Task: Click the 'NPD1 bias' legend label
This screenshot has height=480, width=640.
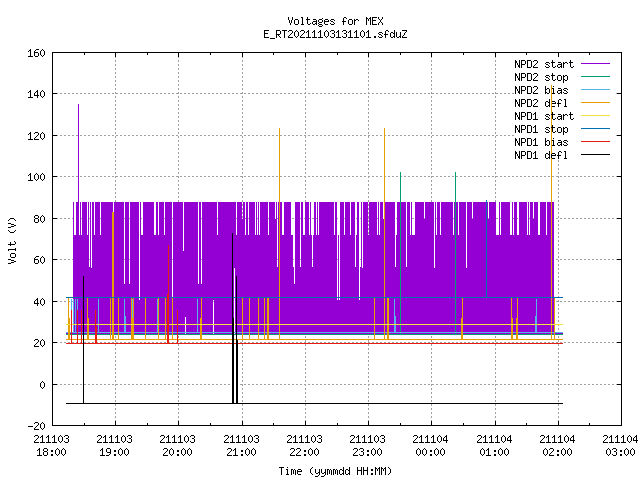Action: (541, 142)
